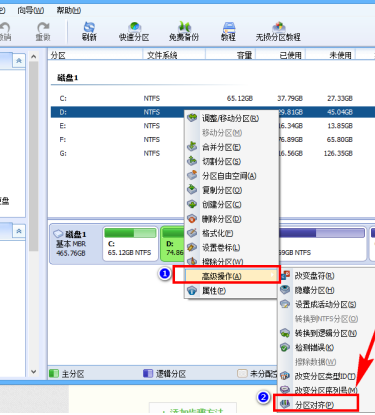The height and width of the screenshot is (415, 375).
Task: Select 删除分区(D) from the context menu
Action: click(231, 219)
